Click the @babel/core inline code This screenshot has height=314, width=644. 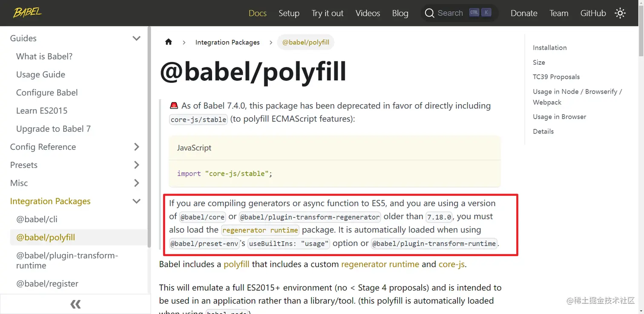click(202, 217)
